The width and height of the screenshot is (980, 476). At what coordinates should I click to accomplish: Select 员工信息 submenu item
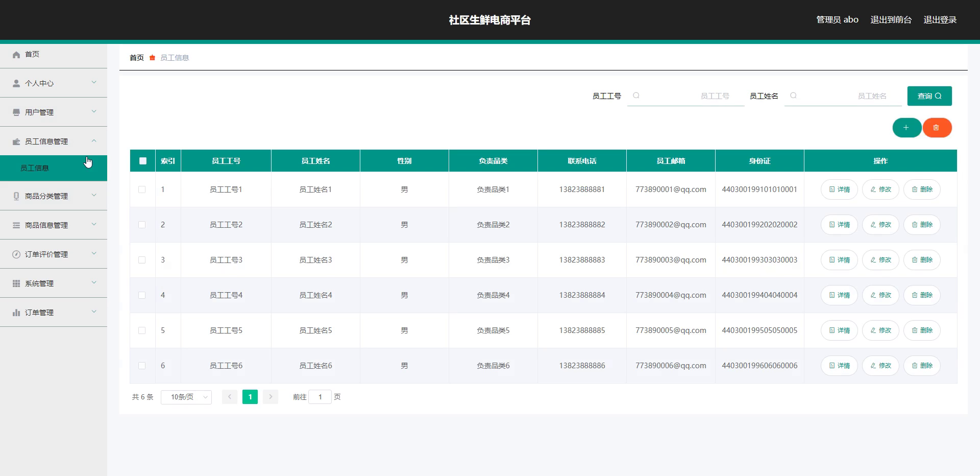(x=54, y=168)
